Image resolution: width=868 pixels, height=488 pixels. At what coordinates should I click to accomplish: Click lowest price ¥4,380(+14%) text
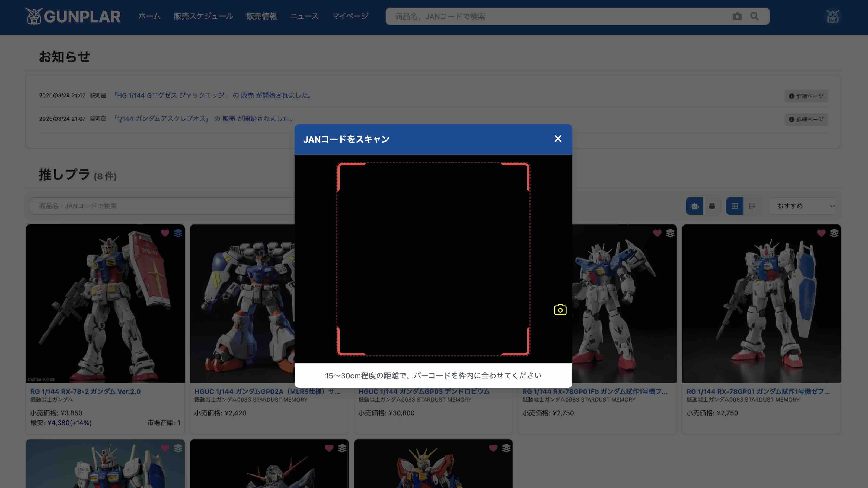point(69,423)
